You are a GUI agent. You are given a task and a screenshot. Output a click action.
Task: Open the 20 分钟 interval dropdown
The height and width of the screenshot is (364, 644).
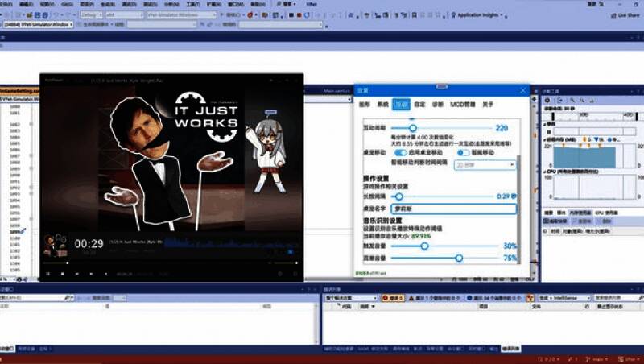(x=484, y=165)
